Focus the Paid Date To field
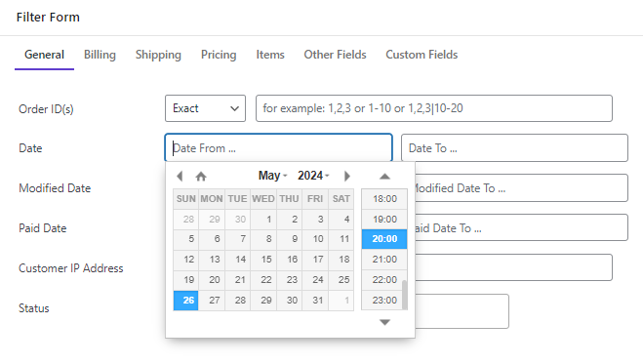 [521, 227]
